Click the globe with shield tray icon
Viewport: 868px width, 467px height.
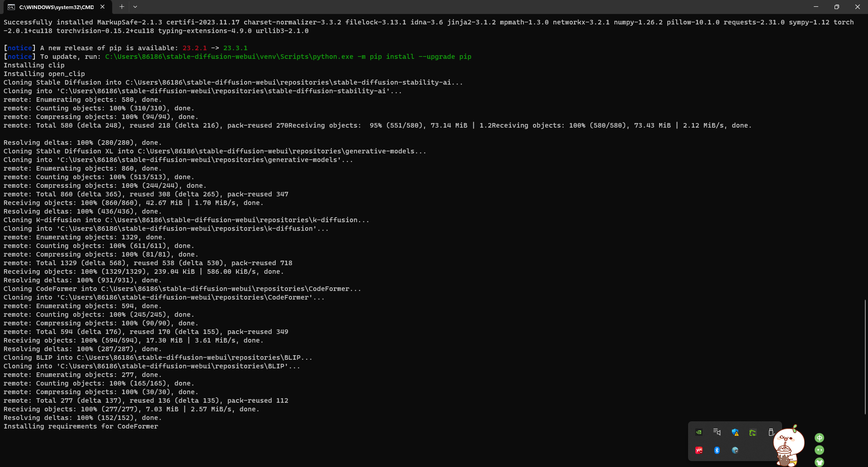(735, 450)
